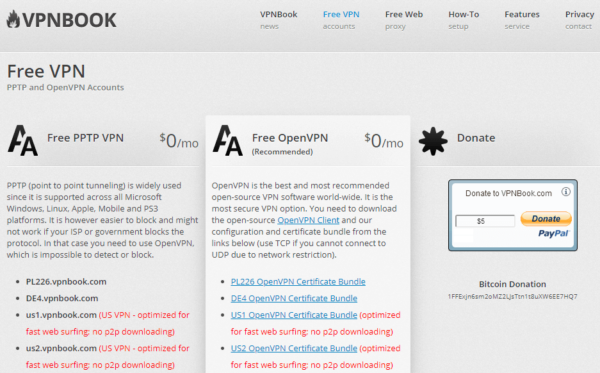Click the PayPal logo

tap(554, 233)
